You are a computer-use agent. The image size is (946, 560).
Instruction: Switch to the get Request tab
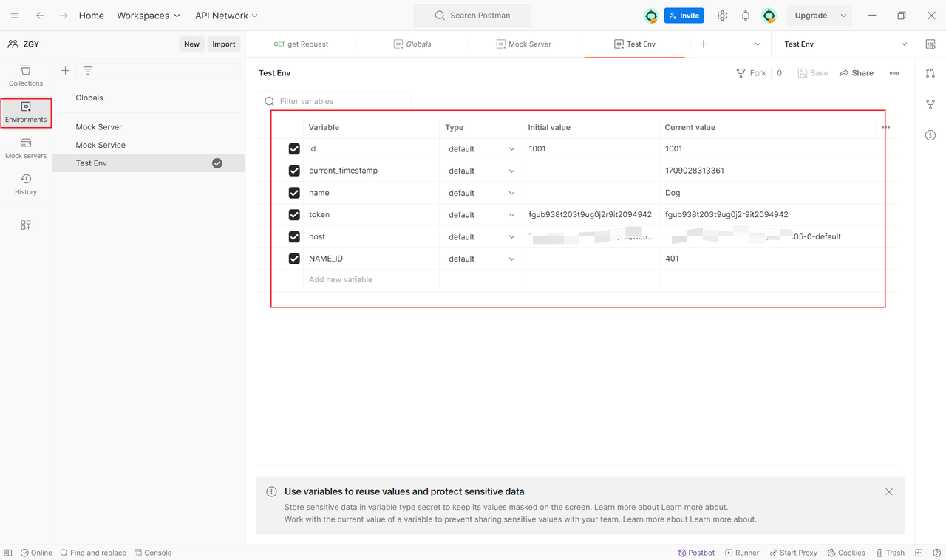pos(301,44)
